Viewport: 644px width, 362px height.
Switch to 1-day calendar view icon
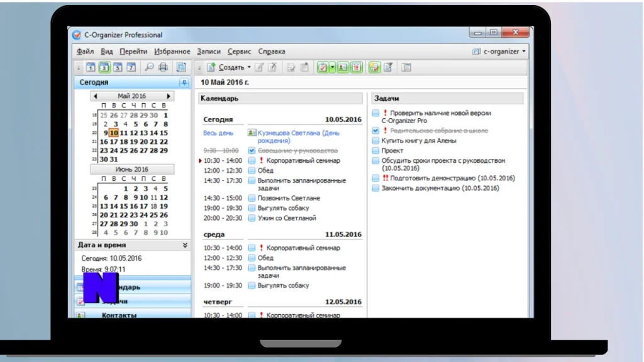(91, 67)
